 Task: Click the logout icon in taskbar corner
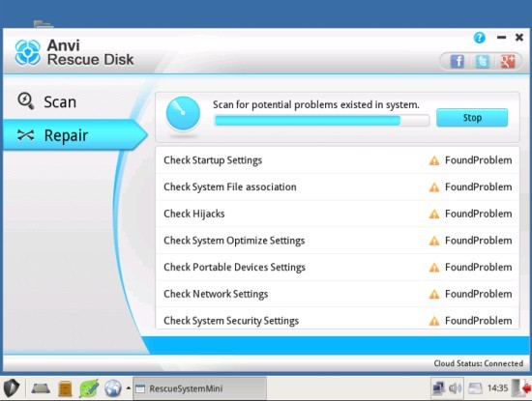coord(521,388)
